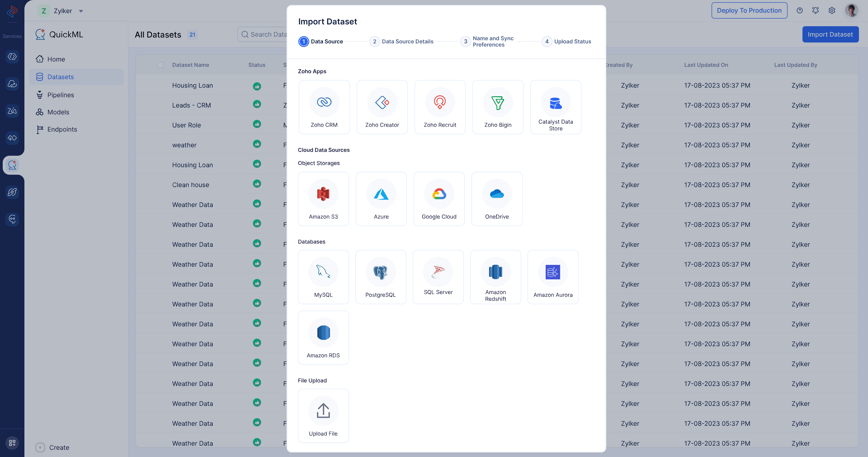Open the Zia service icon in rail
The width and height of the screenshot is (868, 457).
[x=12, y=111]
